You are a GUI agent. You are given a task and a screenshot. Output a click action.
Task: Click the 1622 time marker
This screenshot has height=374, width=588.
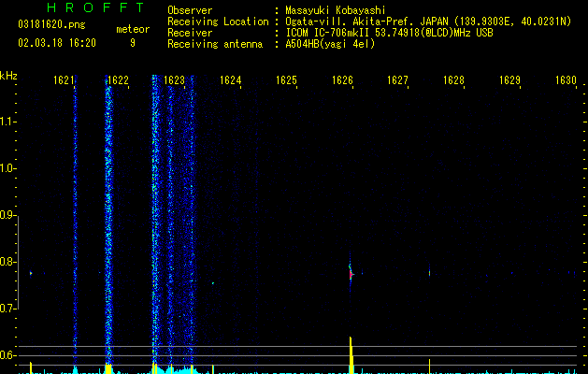tap(119, 80)
